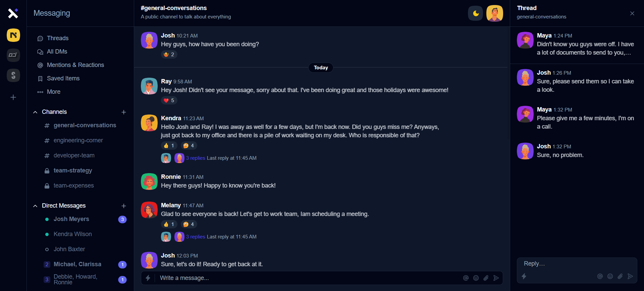This screenshot has width=644, height=291.
Task: Open Saved Items from the sidebar
Action: tap(63, 78)
